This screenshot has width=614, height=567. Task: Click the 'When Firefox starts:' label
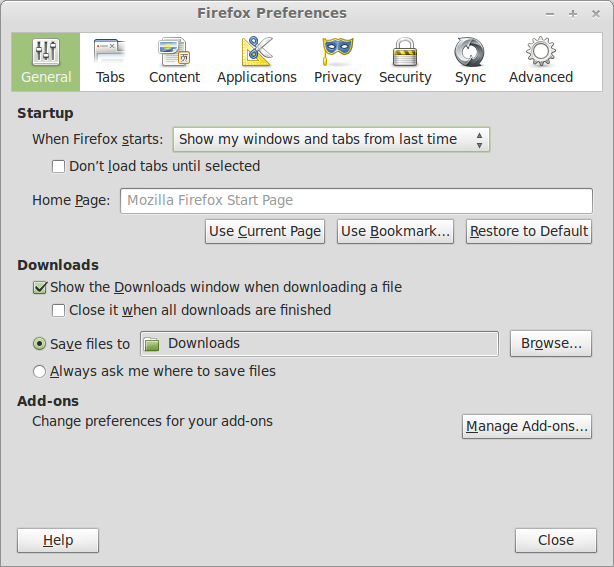(x=98, y=139)
